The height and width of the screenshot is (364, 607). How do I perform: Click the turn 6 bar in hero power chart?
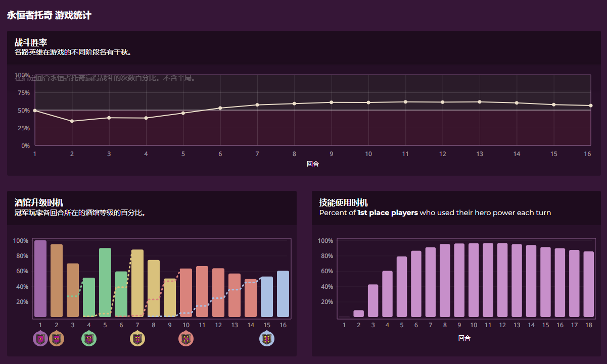tap(416, 284)
